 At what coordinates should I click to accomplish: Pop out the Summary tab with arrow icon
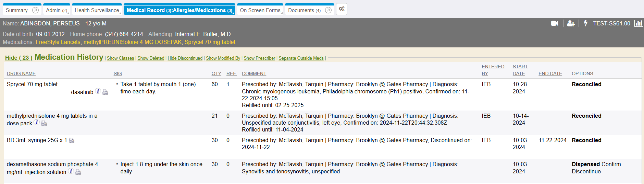click(35, 10)
